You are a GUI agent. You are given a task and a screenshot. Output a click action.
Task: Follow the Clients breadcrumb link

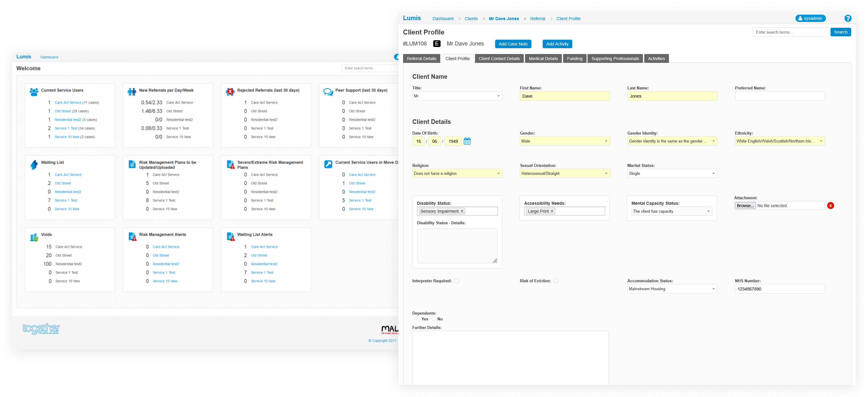471,19
